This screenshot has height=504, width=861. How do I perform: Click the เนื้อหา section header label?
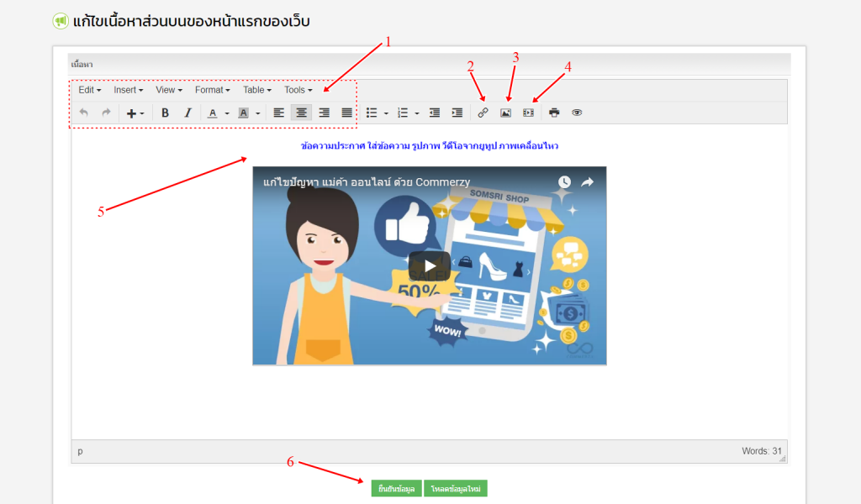tap(82, 65)
